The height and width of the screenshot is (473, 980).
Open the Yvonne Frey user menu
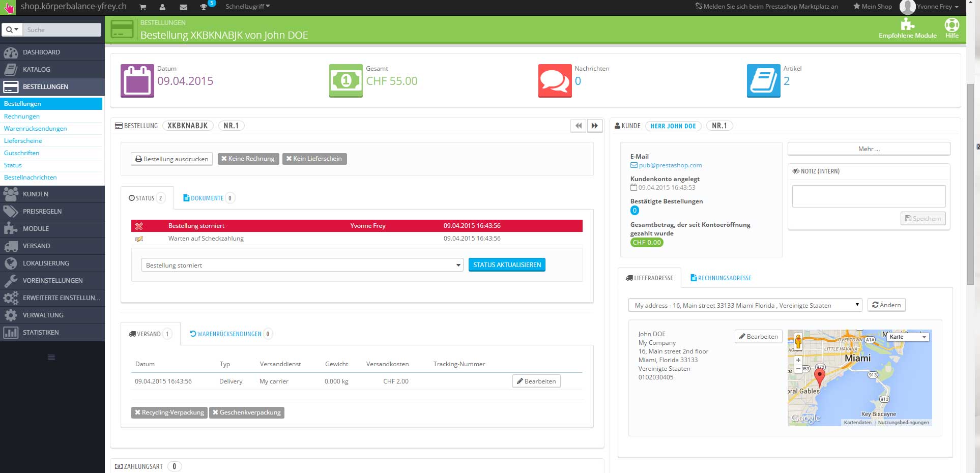[x=937, y=7]
